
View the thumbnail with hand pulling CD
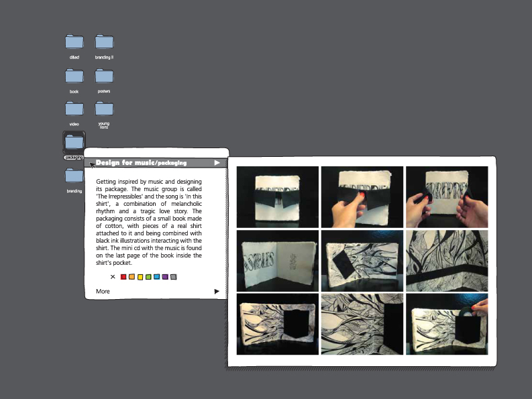click(x=447, y=324)
